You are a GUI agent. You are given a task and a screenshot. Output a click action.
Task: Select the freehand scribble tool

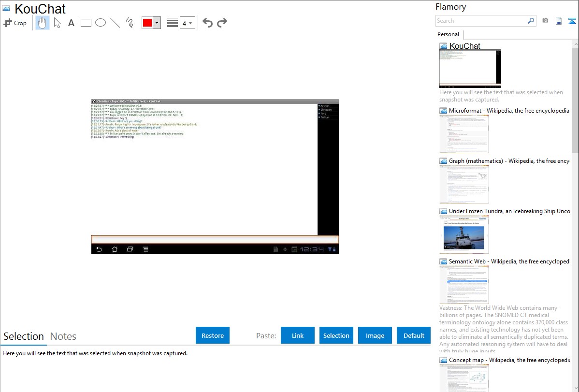130,23
